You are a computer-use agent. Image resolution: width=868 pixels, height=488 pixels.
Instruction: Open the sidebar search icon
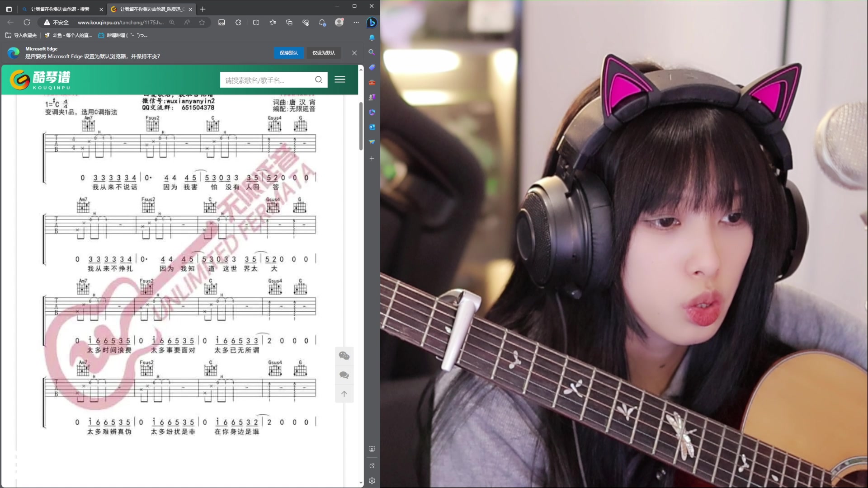pos(372,52)
